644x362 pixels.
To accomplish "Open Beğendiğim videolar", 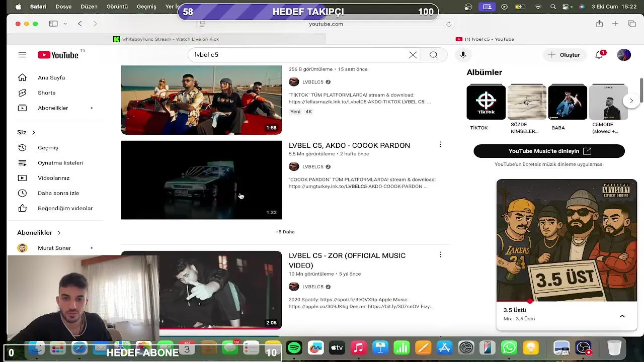I will (65, 208).
